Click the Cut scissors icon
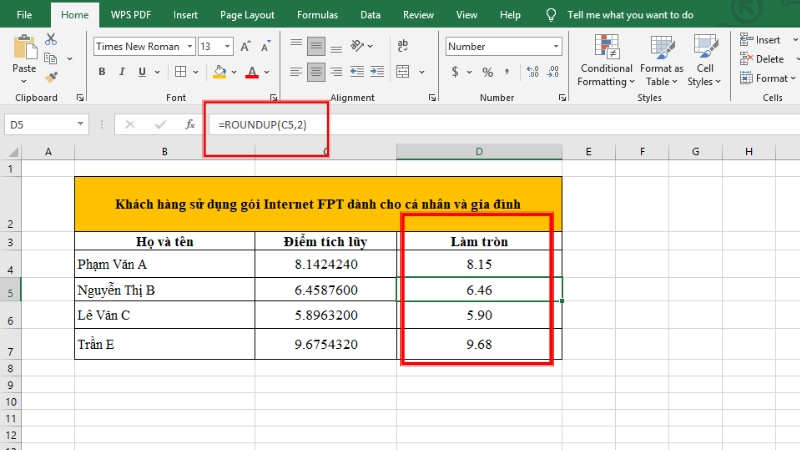The height and width of the screenshot is (450, 800). pos(53,40)
